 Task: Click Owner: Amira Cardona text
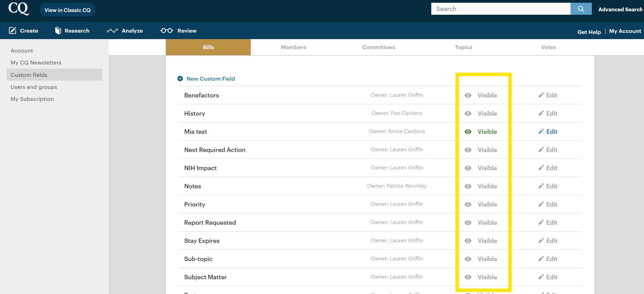coord(397,131)
